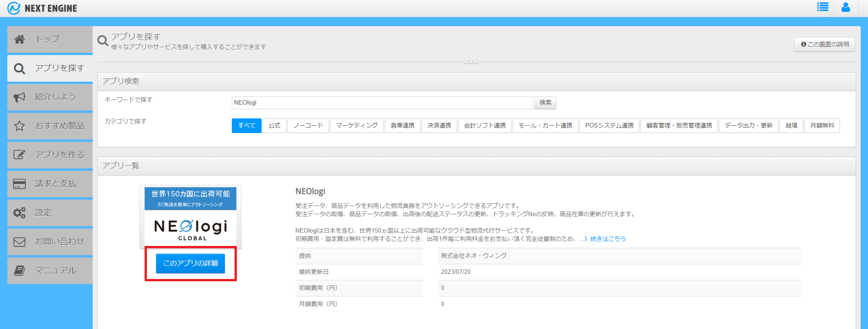This screenshot has height=329, width=868.
Task: Click the large magnifier icon by page title
Action: 103,41
